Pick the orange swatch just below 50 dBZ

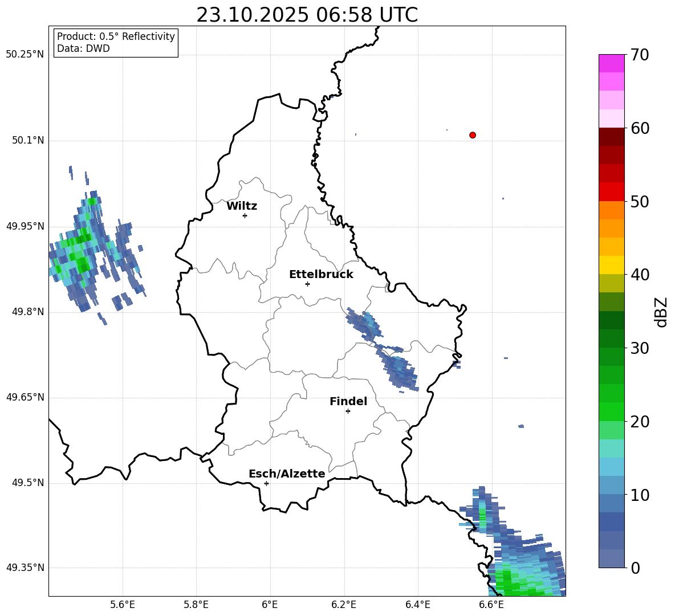tap(611, 210)
